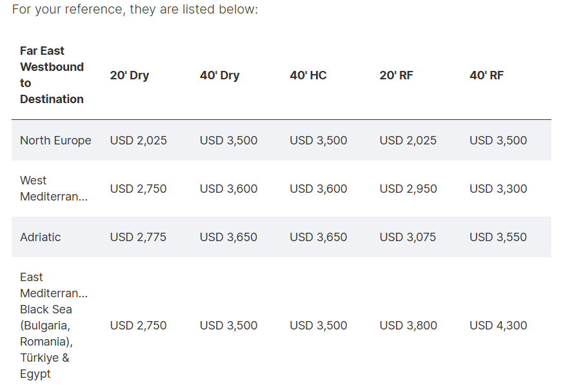Click the 40' HC column header
Screen dimensions: 563x392
click(x=308, y=75)
